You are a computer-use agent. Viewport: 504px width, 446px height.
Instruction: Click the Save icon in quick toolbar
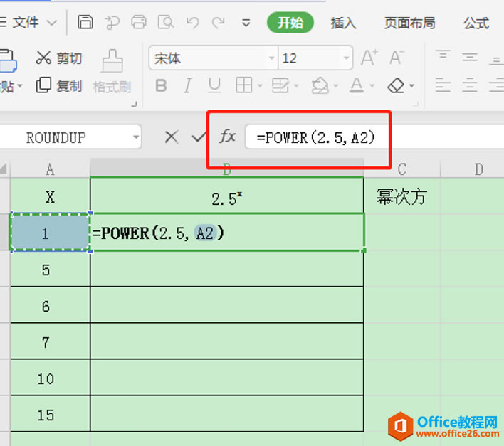(85, 22)
